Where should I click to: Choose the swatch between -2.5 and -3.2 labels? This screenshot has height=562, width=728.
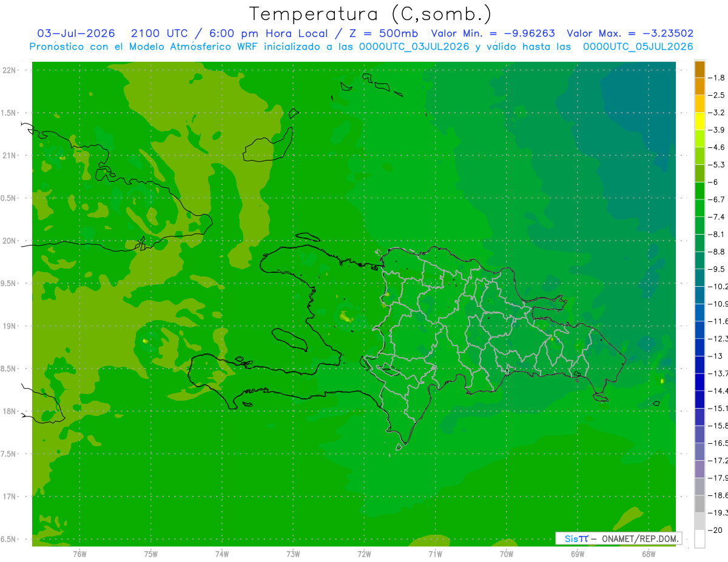[x=699, y=104]
